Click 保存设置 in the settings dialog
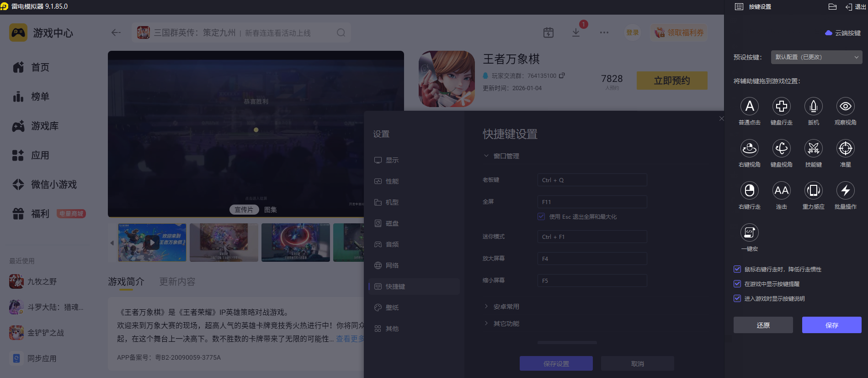Viewport: 868px width, 378px height. pos(556,363)
